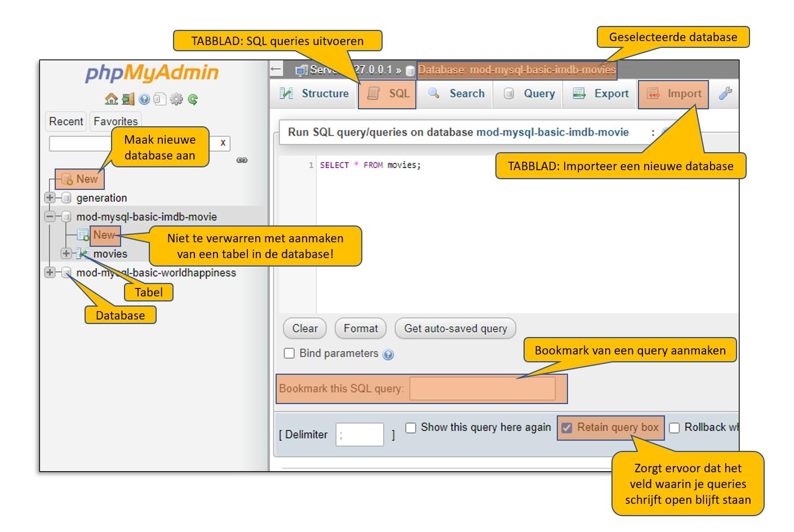
Task: Tick the Rollback checkbox
Action: (674, 428)
